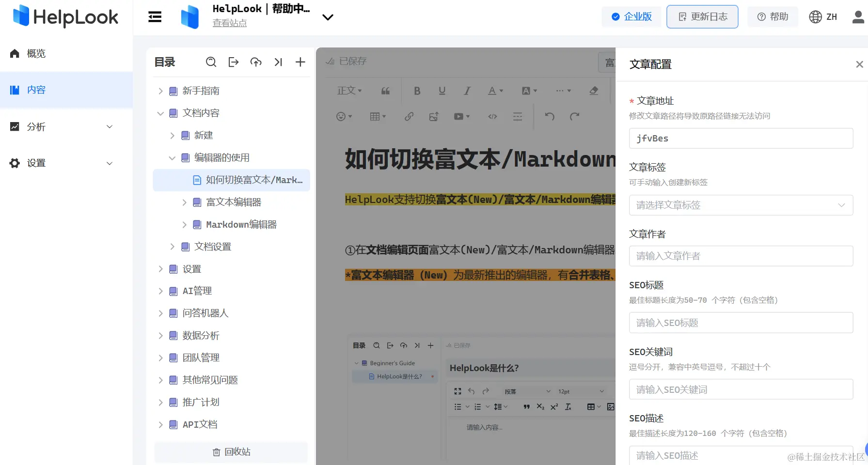Insert a table with the table icon

[x=378, y=116]
